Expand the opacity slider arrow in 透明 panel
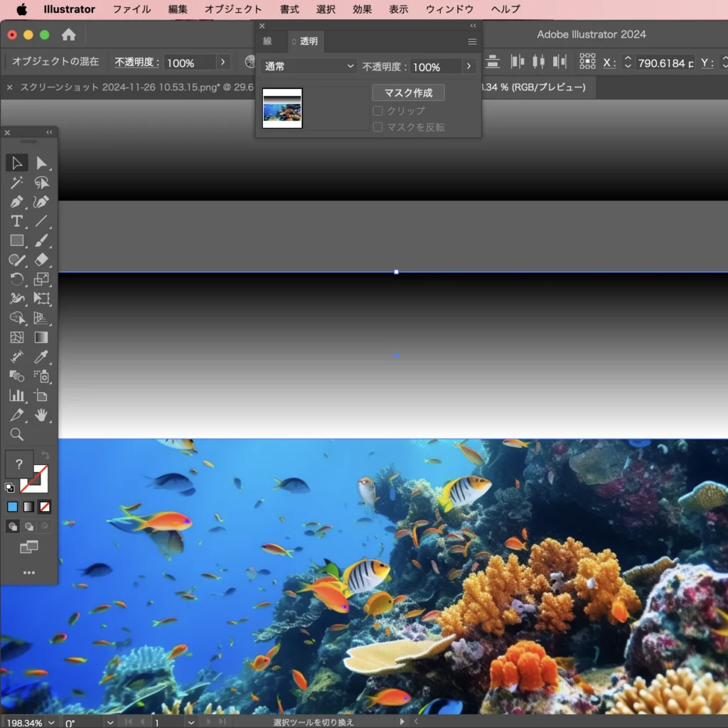 469,67
